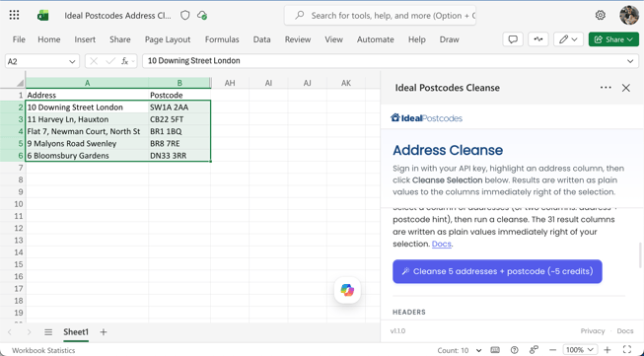Click the select-all corner triangle
This screenshot has width=644, height=356.
(20, 83)
